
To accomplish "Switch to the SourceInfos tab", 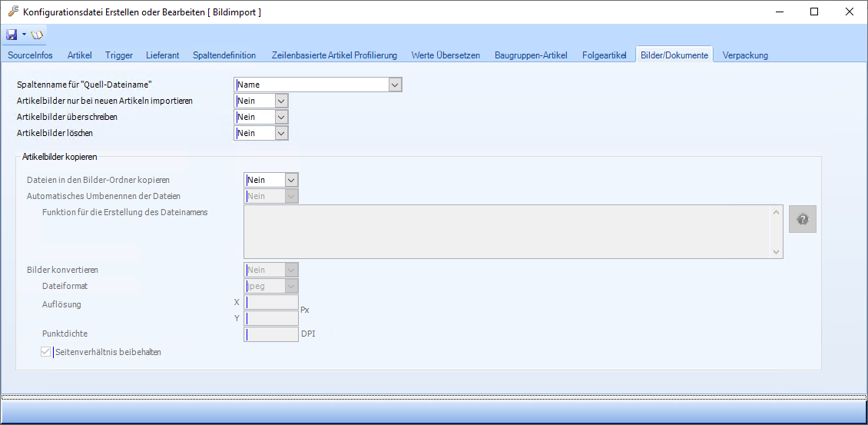I will point(30,55).
